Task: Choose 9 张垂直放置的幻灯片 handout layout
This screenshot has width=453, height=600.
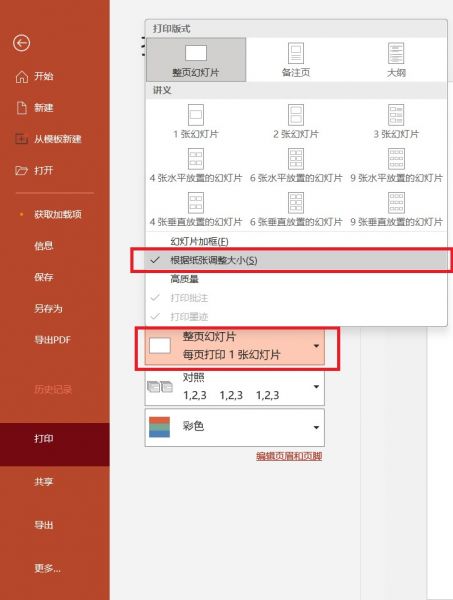Action: (x=396, y=210)
